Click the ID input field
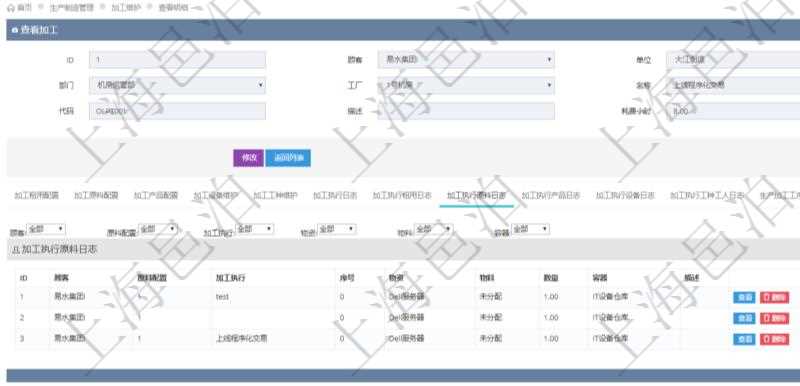Viewport: 800px width, 386px height. pos(177,60)
